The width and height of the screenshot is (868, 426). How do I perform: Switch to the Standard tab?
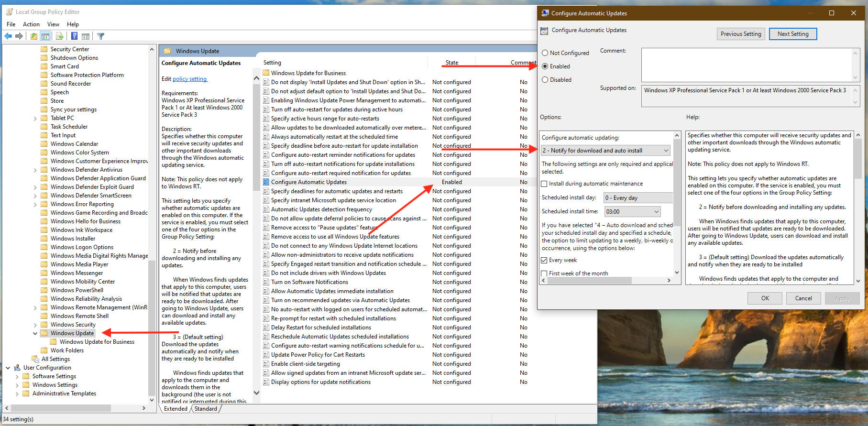[206, 409]
